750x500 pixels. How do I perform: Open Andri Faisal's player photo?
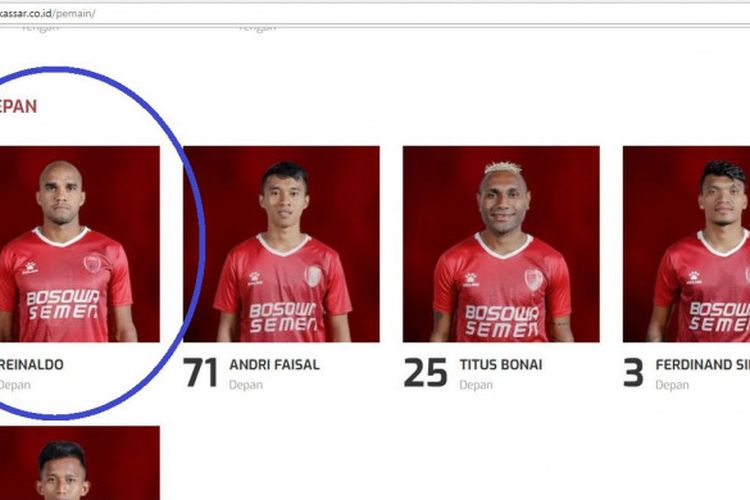(281, 244)
